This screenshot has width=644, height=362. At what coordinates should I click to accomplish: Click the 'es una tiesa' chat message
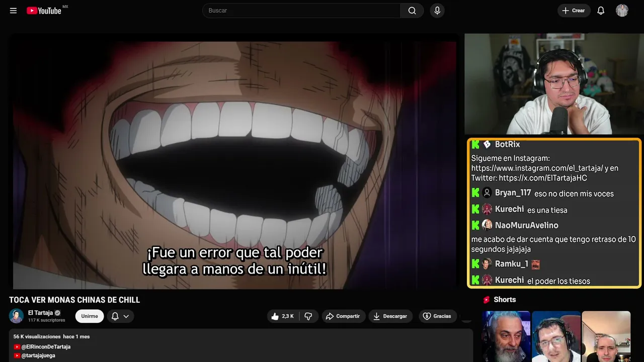coord(547,210)
